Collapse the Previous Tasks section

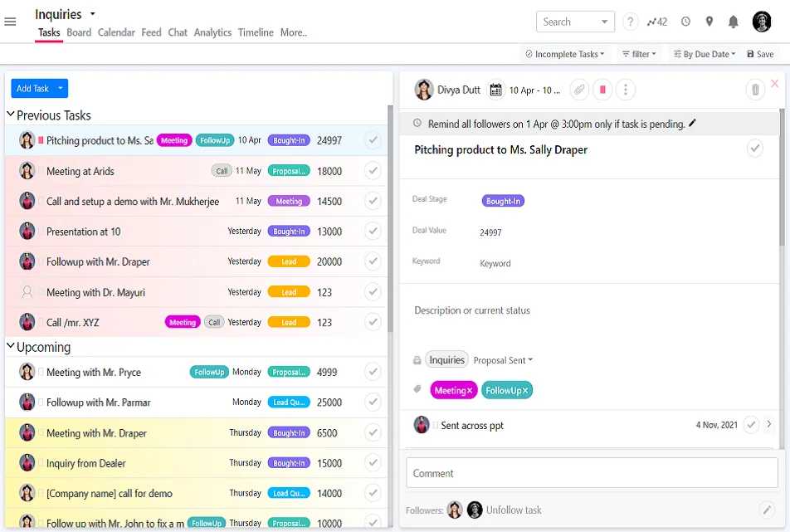point(11,115)
